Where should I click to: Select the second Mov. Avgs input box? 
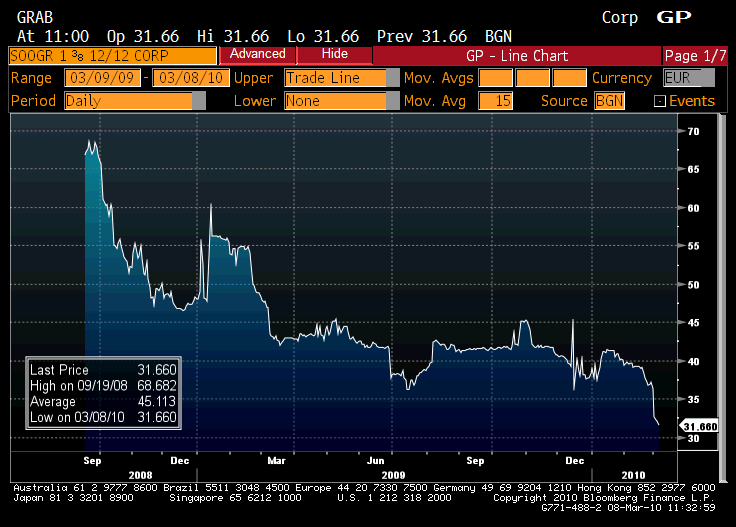pyautogui.click(x=532, y=78)
